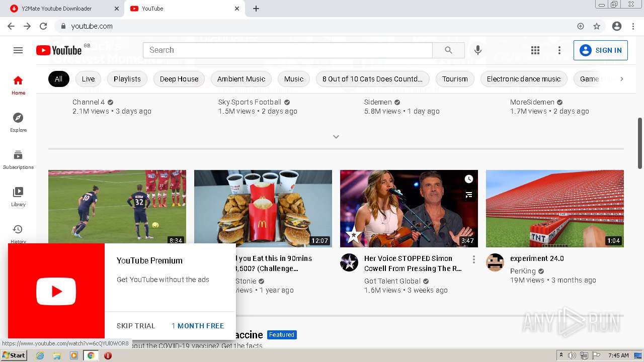Image resolution: width=644 pixels, height=362 pixels.
Task: Select the Live filter chip
Action: coord(89,79)
